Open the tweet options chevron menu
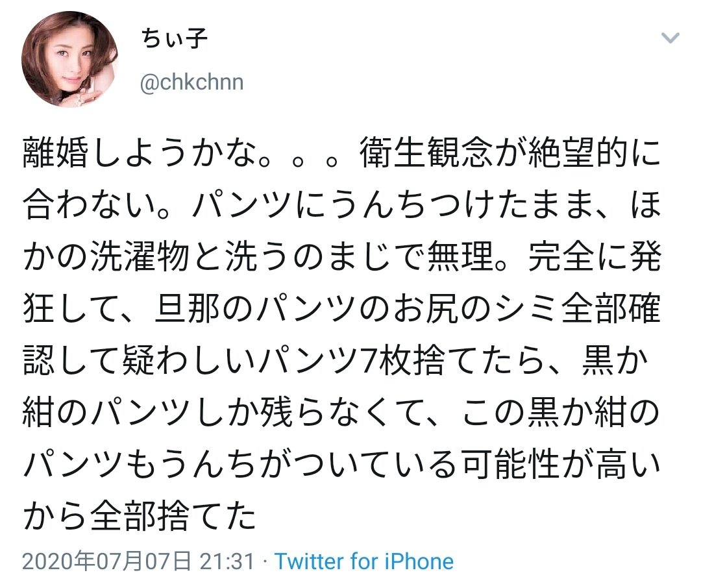Screen dimensions: 701x588 [x=670, y=38]
